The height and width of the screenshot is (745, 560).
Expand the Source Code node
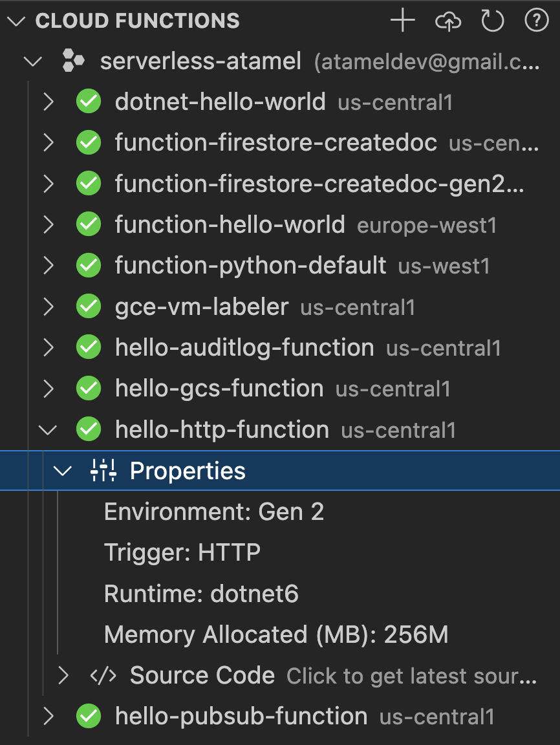[x=62, y=675]
